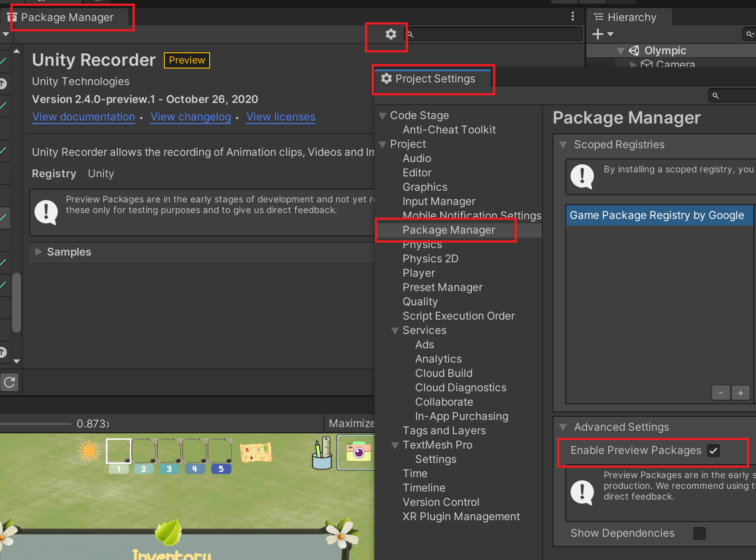Click the minus remove registry button
The image size is (756, 560).
click(x=721, y=393)
